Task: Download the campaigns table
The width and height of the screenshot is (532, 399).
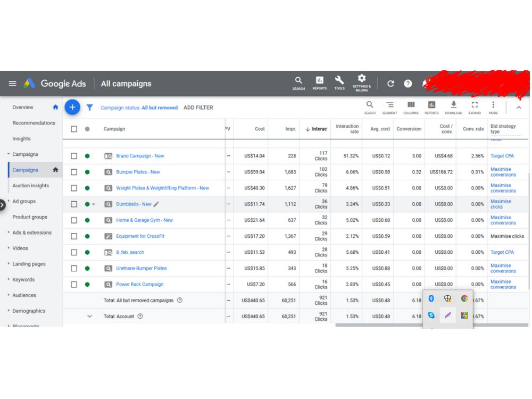Action: click(x=453, y=107)
